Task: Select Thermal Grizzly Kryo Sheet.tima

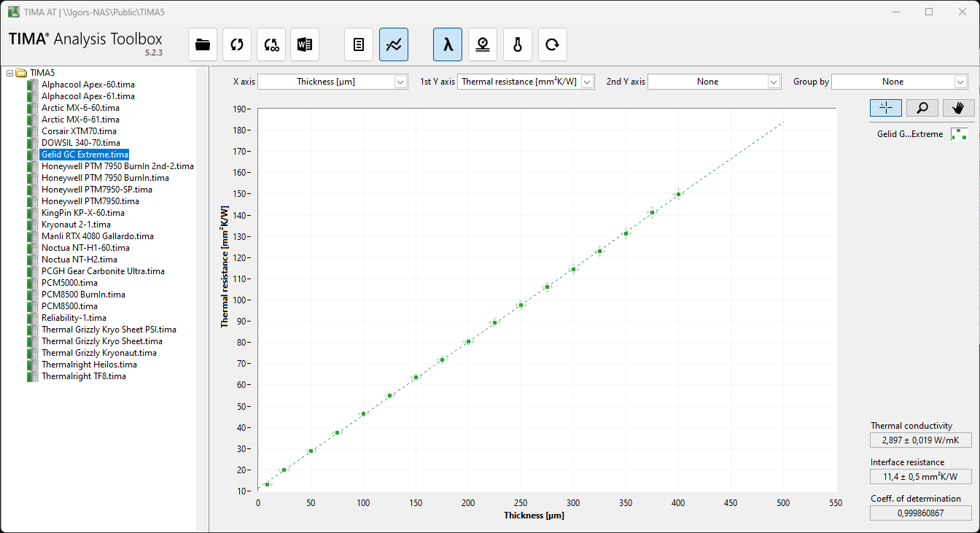Action: click(102, 341)
